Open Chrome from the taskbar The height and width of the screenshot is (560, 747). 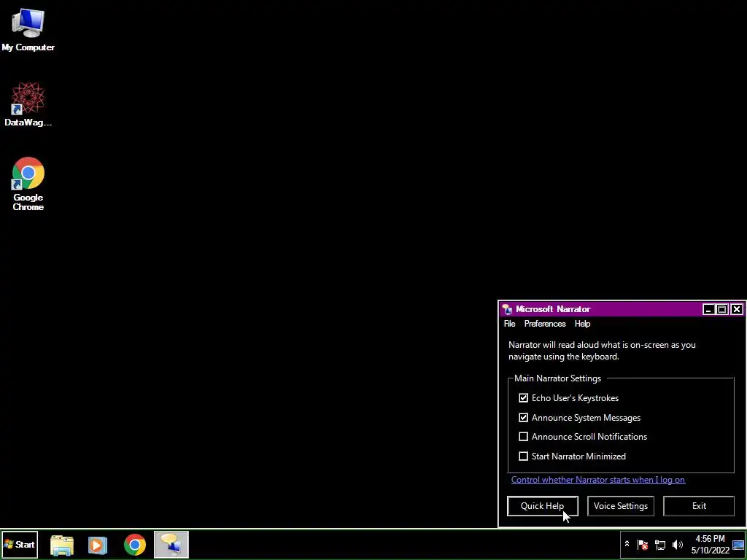coord(135,545)
